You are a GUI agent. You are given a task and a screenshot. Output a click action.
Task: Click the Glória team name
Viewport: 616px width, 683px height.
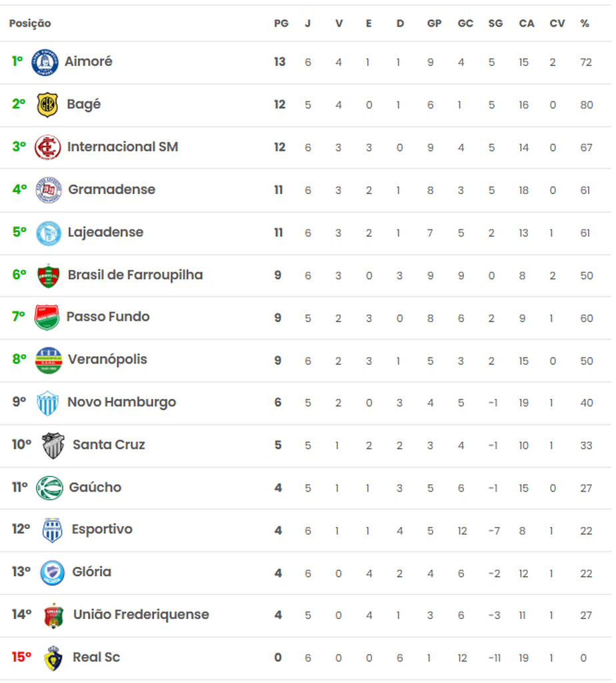click(91, 572)
